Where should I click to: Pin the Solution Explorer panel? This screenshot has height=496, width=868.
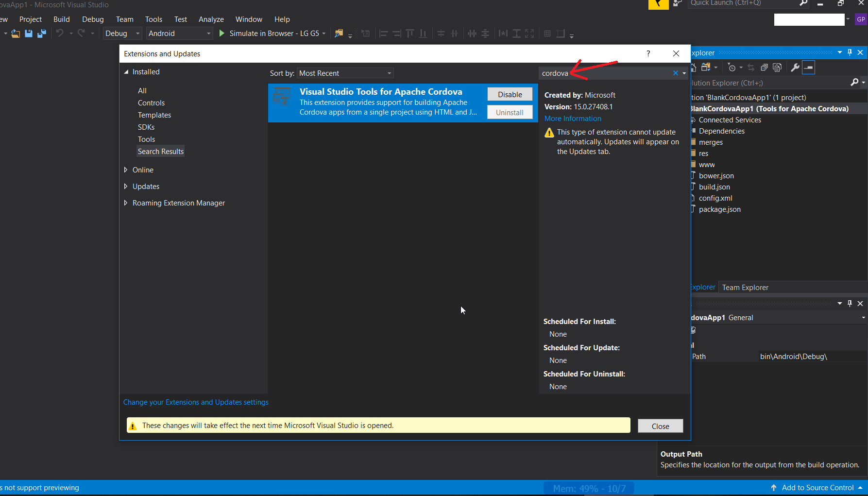pyautogui.click(x=850, y=52)
